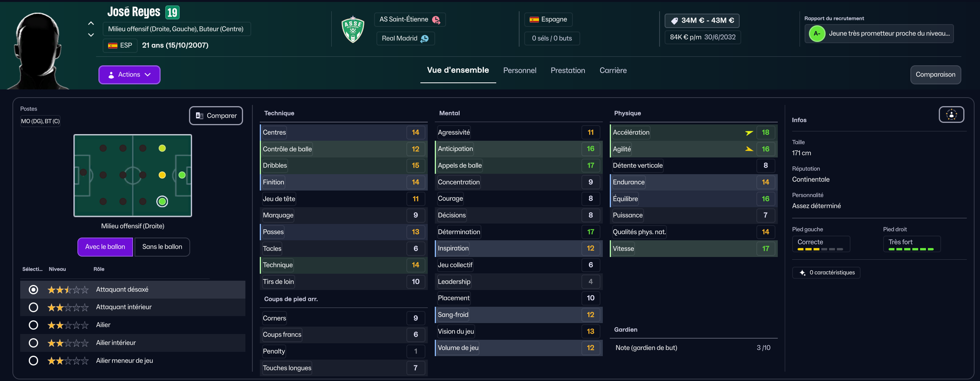Go to previous player with up chevron
This screenshot has height=381, width=980.
click(x=91, y=23)
